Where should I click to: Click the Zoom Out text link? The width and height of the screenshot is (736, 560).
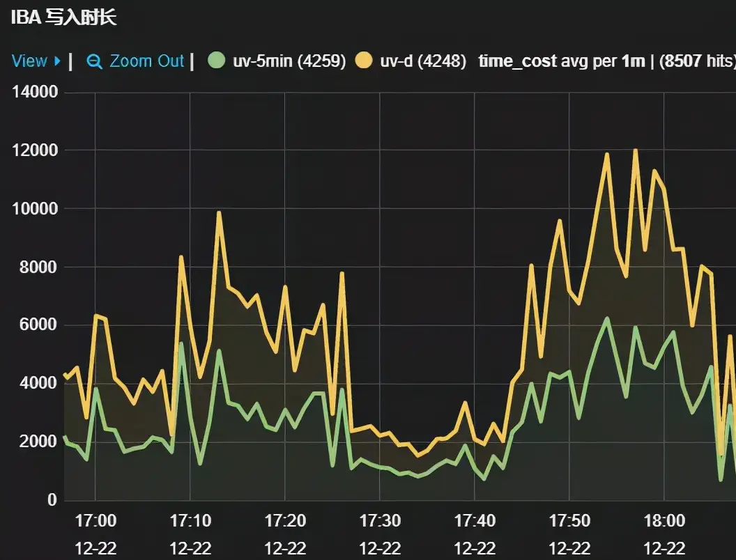click(x=146, y=61)
